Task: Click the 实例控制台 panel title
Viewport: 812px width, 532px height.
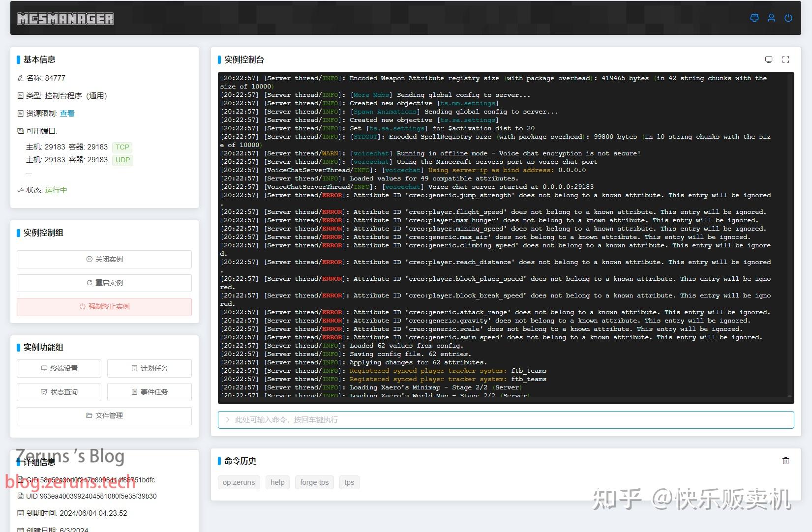Action: click(244, 59)
